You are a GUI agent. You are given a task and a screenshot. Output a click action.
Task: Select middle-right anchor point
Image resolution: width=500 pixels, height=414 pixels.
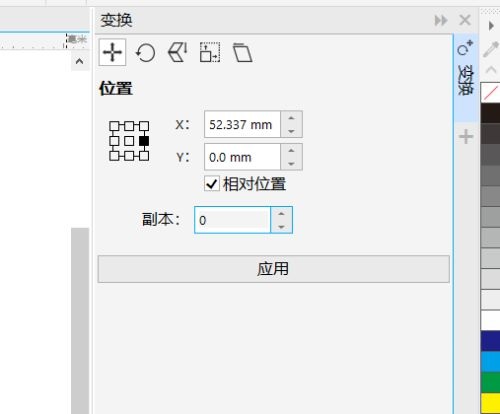(144, 141)
